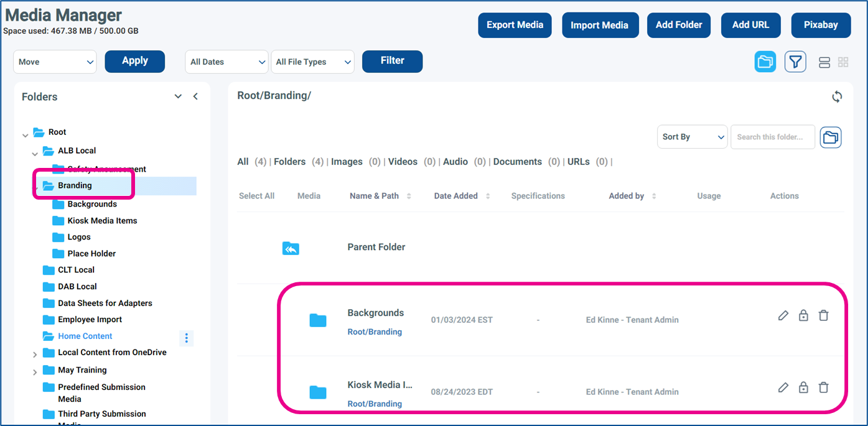Open the Kiosk Media folder icon in list

coord(318,392)
